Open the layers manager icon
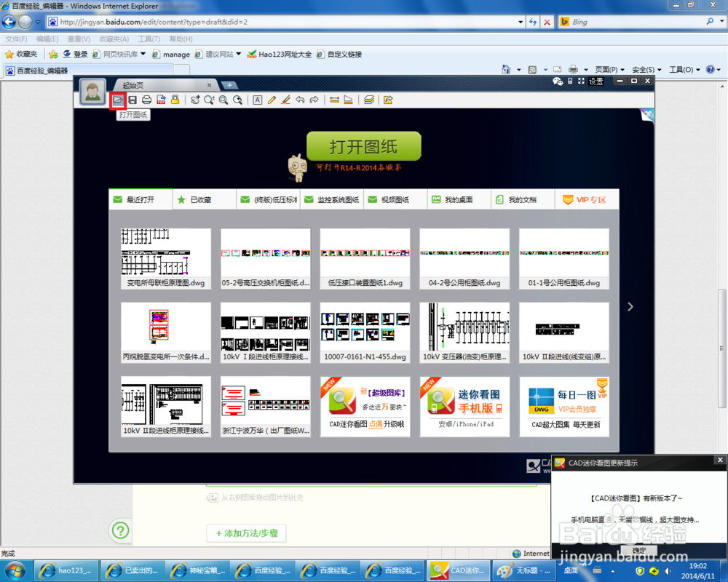Viewport: 728px width, 582px height. coord(368,100)
